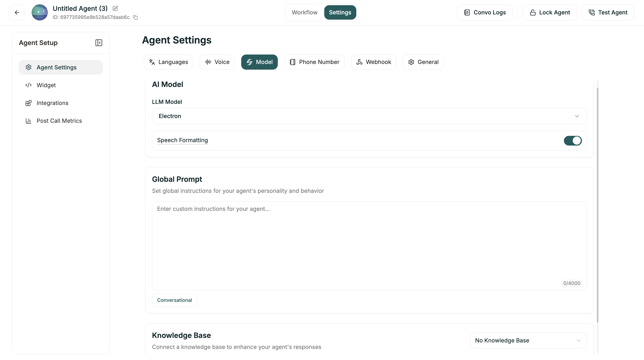Screen dimensions: 644x360
Task: Open Integrations in the sidebar
Action: tap(52, 103)
